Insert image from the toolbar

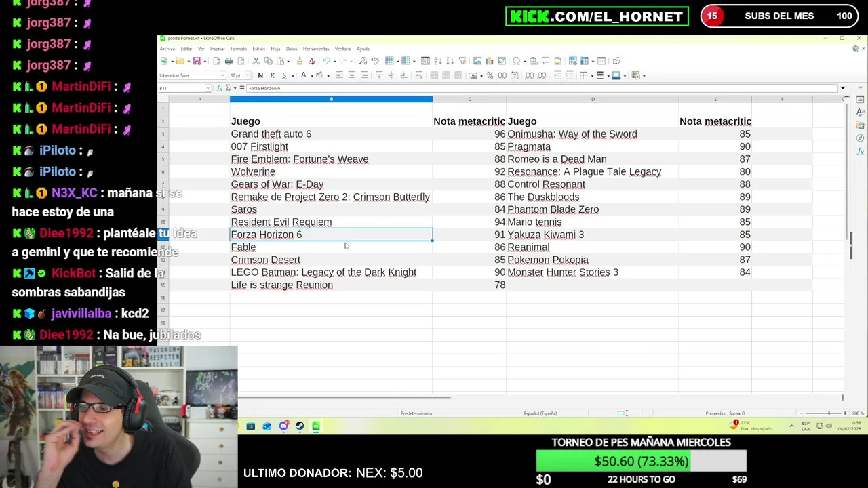477,61
